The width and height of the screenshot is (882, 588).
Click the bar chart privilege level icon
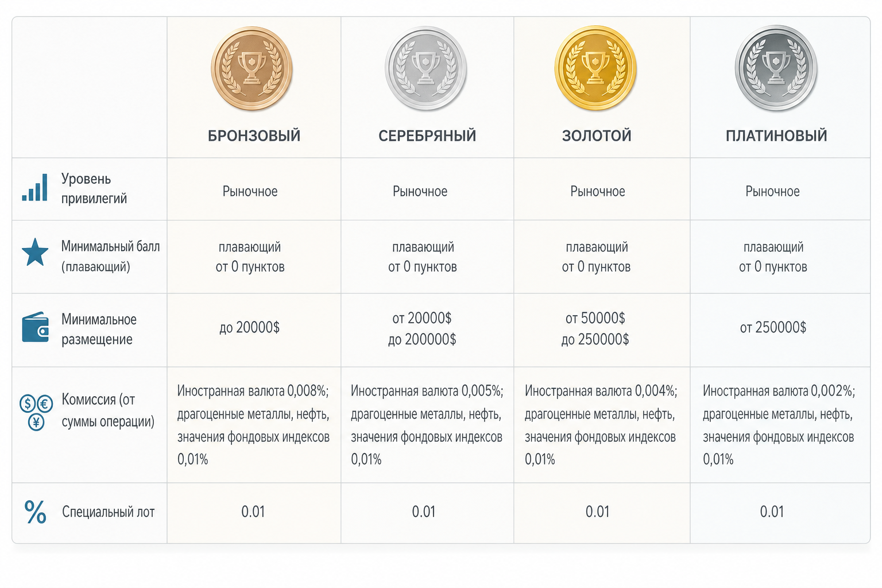point(35,188)
